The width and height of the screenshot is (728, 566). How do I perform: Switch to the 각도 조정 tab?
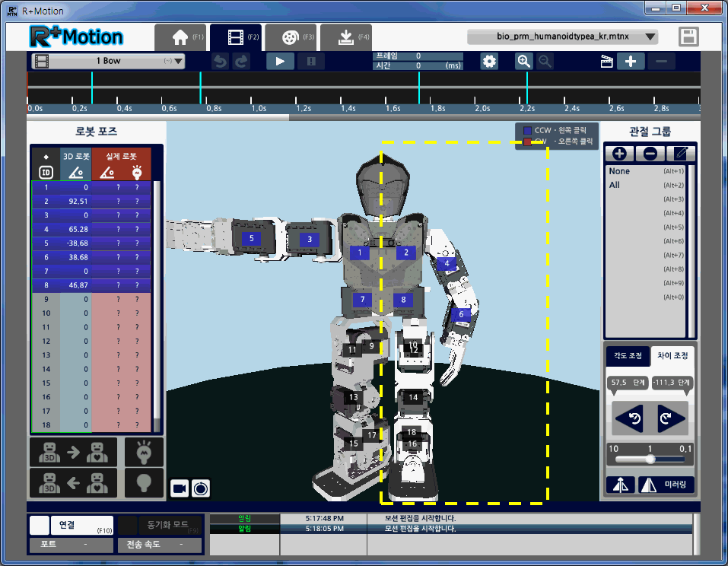click(628, 355)
